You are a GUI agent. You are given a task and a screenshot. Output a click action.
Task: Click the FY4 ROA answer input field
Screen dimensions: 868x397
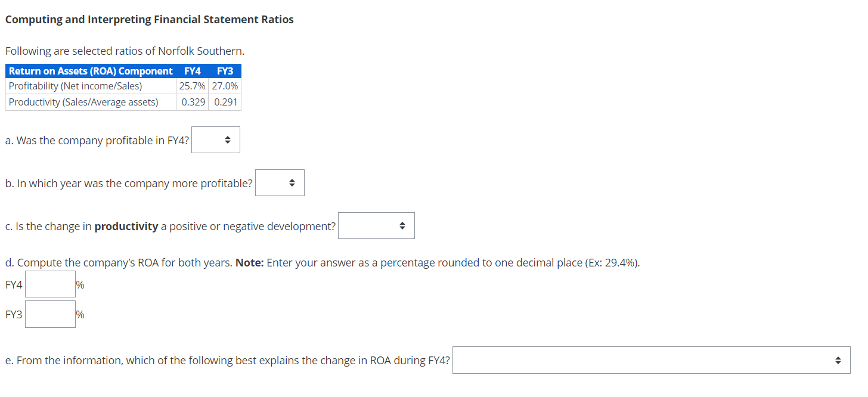[x=50, y=284]
